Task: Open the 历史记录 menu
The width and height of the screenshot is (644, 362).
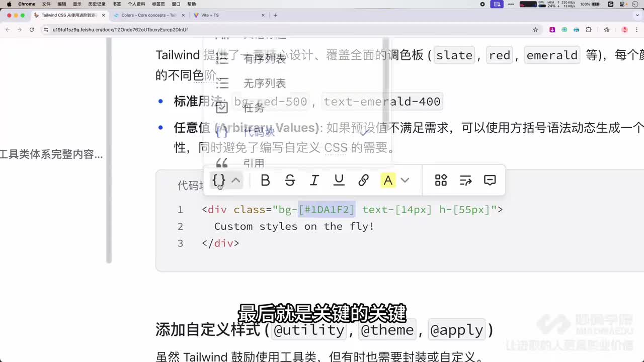Action: [97, 4]
